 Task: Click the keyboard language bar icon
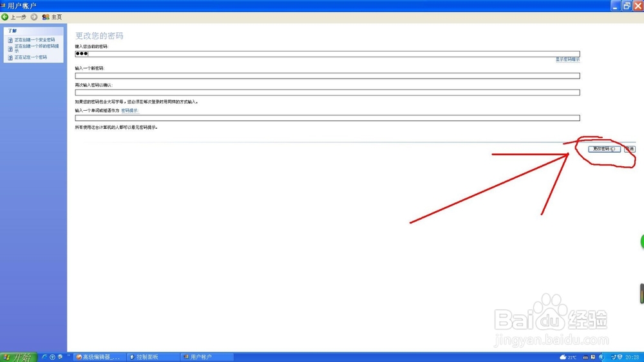585,357
